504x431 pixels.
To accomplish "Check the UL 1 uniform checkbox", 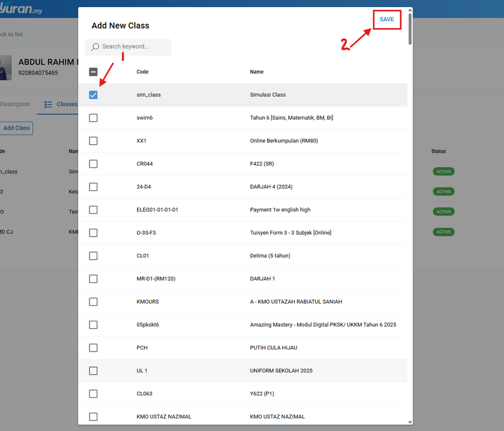I will (93, 371).
